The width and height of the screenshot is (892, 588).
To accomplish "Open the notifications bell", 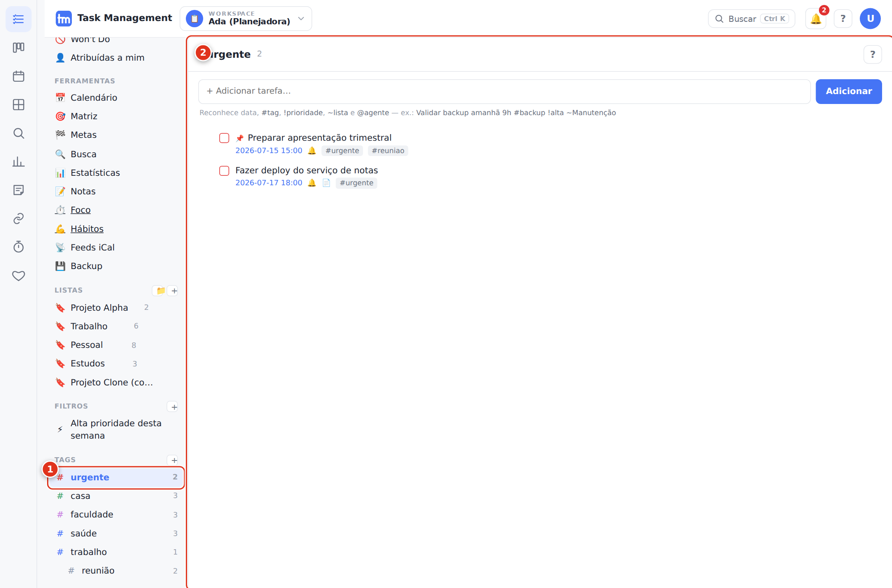I will click(816, 19).
